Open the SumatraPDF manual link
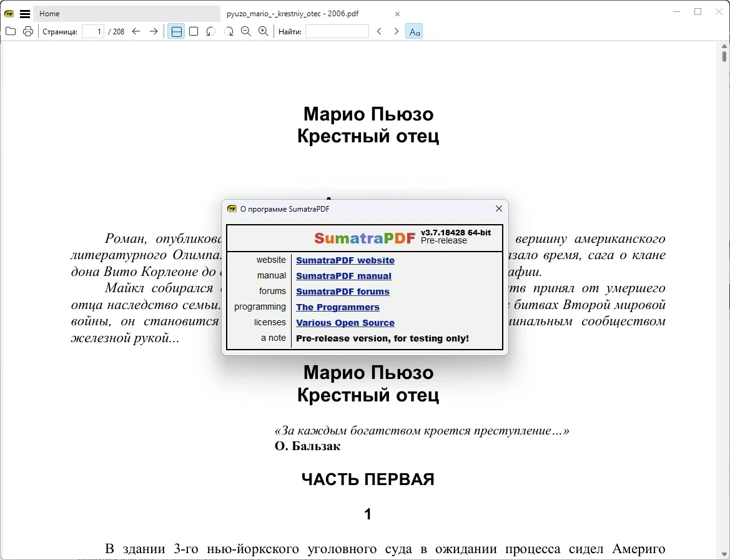This screenshot has width=730, height=560. click(343, 276)
